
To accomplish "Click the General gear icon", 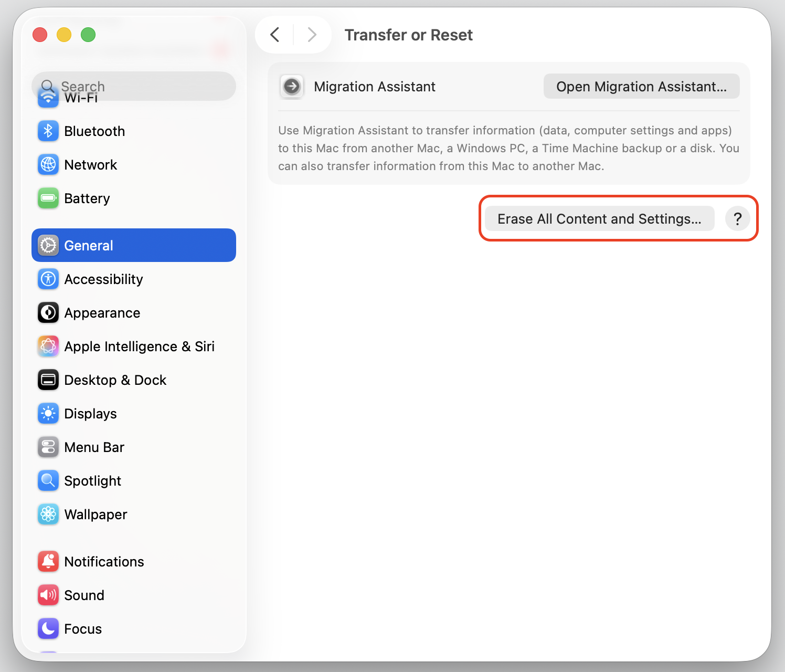I will (x=48, y=245).
